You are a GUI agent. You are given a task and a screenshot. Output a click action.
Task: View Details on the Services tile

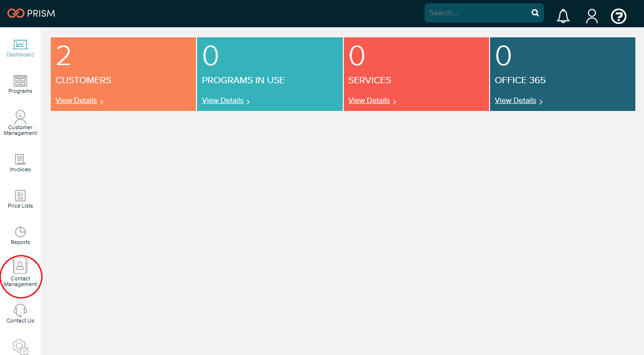click(x=369, y=100)
